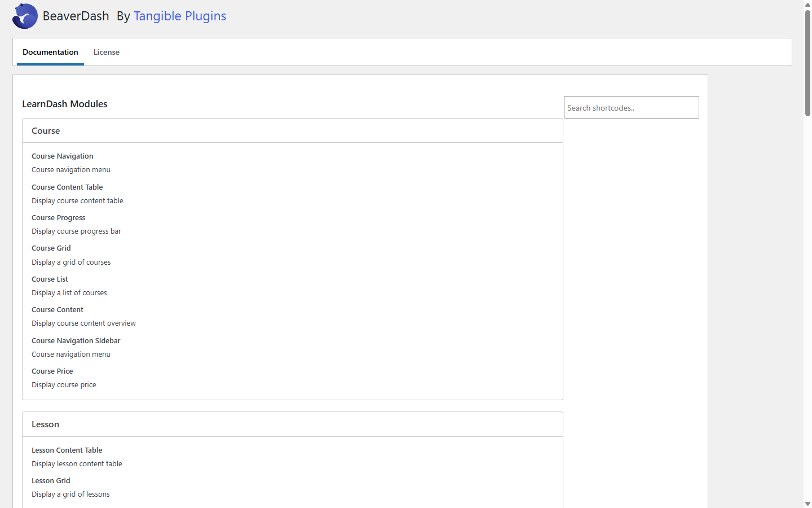Click 'Display course content table' description
Image resolution: width=812 pixels, height=508 pixels.
[x=77, y=201]
